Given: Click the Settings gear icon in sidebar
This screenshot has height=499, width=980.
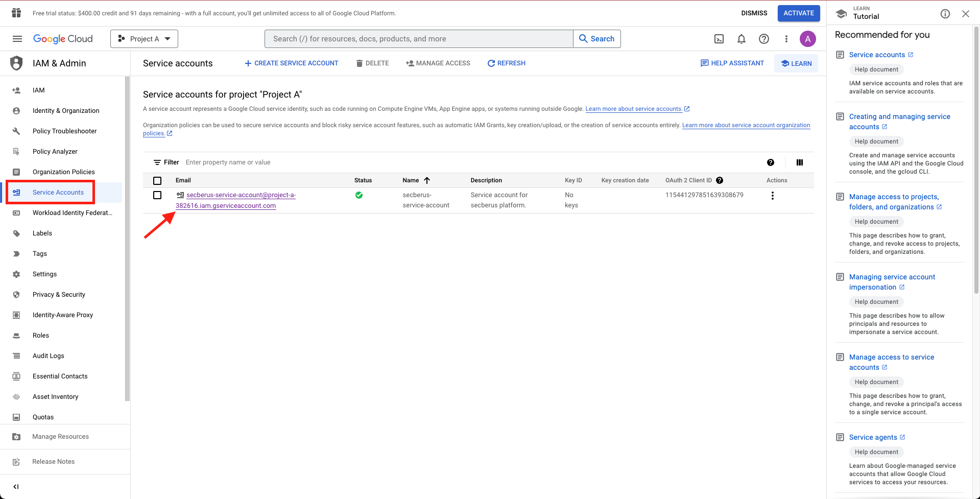Looking at the screenshot, I should pos(16,274).
